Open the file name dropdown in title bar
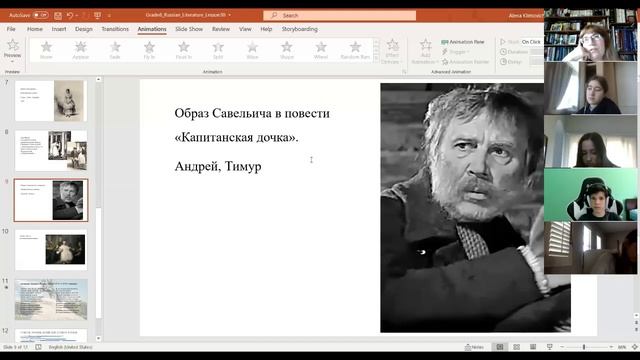The image size is (640, 360). click(x=229, y=15)
